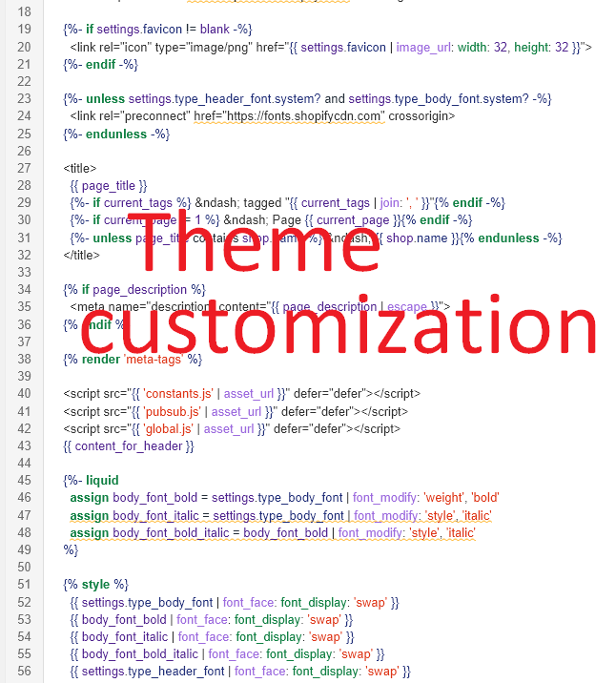The image size is (616, 683).
Task: Click line number 19 in the gutter
Action: click(25, 30)
